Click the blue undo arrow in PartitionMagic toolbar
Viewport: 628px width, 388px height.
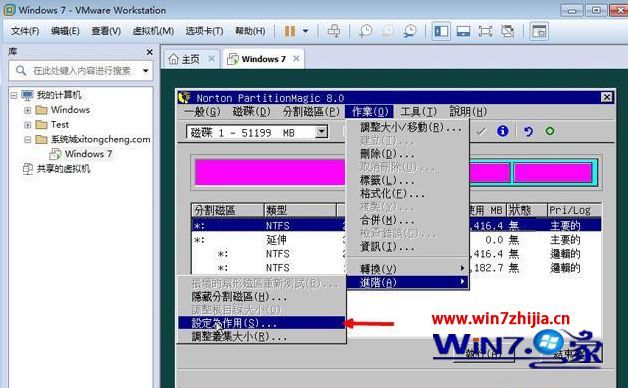pos(528,131)
